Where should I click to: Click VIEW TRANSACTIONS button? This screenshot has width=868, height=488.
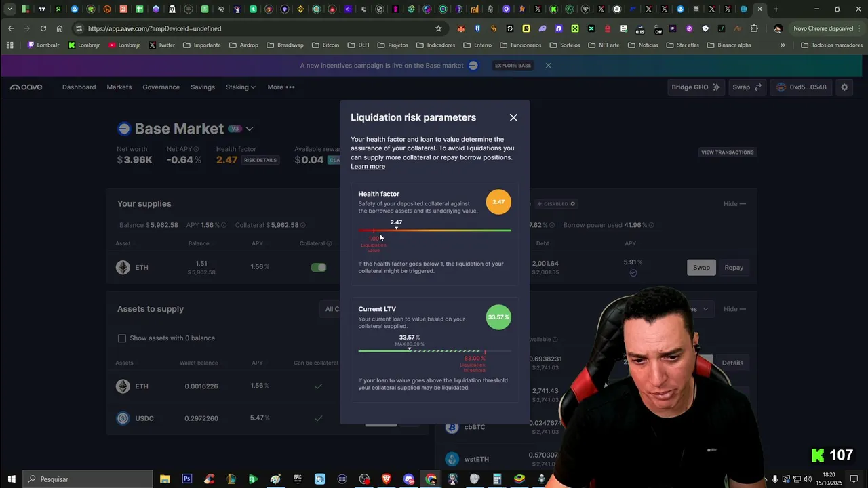pos(727,152)
